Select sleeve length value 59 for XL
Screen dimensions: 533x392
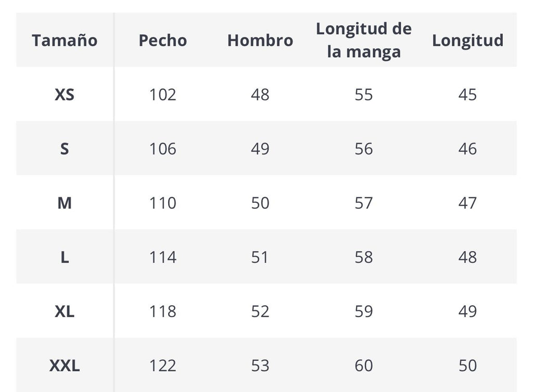coord(363,311)
